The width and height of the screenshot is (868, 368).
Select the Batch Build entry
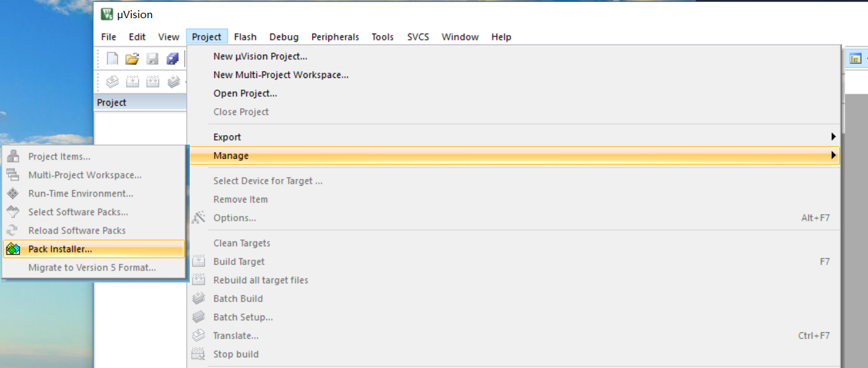pyautogui.click(x=515, y=299)
